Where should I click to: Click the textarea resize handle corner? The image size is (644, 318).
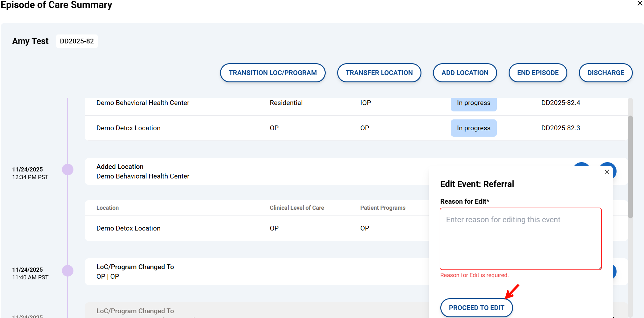(600, 268)
